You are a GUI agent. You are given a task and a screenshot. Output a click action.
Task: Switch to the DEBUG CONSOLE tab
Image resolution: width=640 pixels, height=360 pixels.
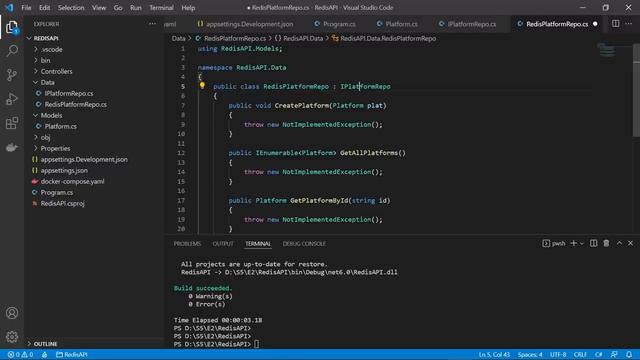[x=304, y=244]
